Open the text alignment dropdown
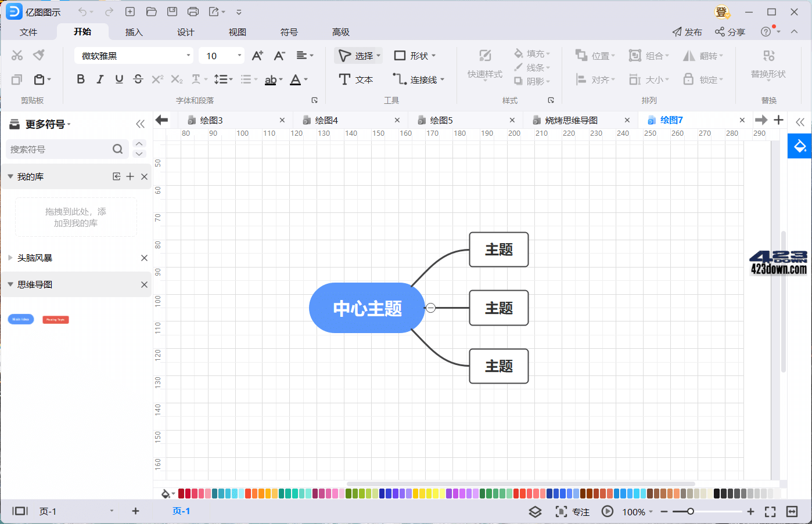Image resolution: width=812 pixels, height=524 pixels. tap(305, 56)
